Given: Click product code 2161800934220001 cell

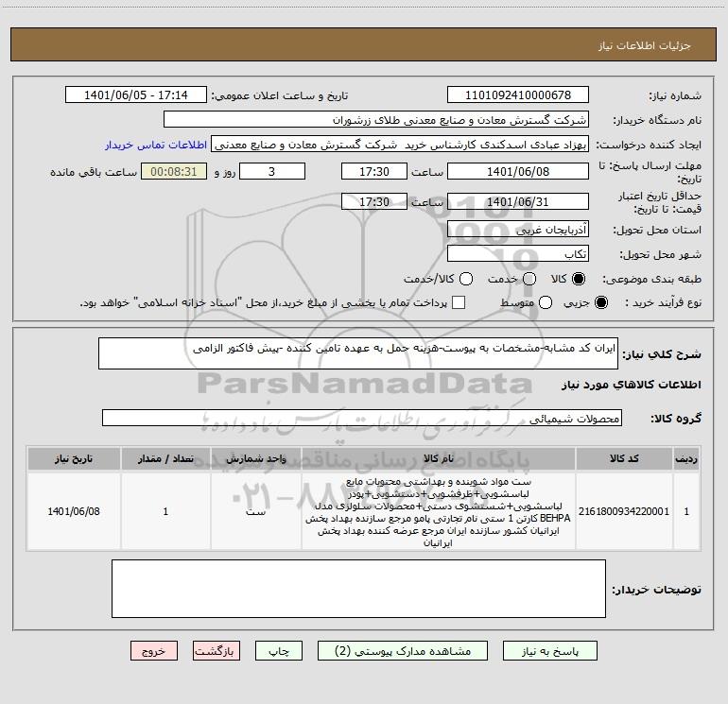Looking at the screenshot, I should [x=624, y=511].
